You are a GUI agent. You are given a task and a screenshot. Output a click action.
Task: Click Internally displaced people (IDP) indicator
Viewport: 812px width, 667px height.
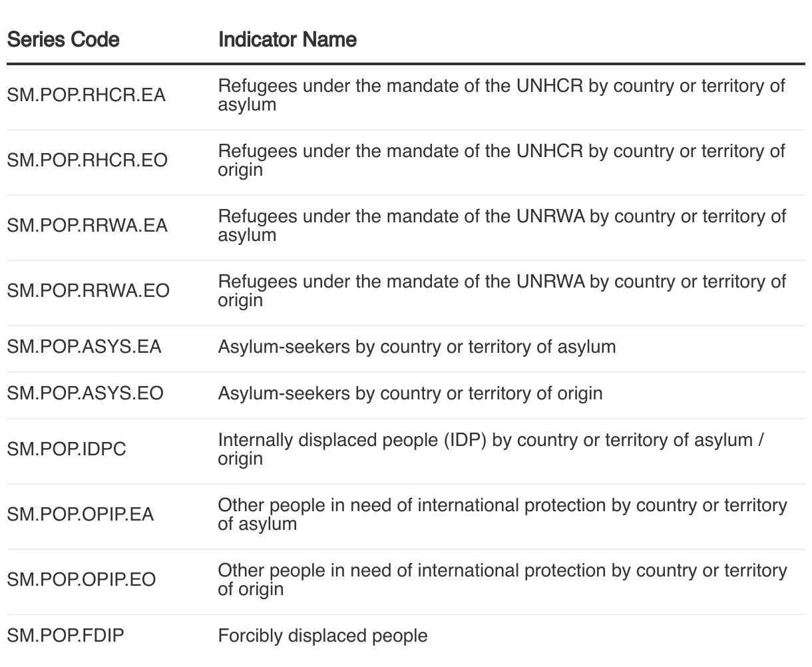coord(492,449)
